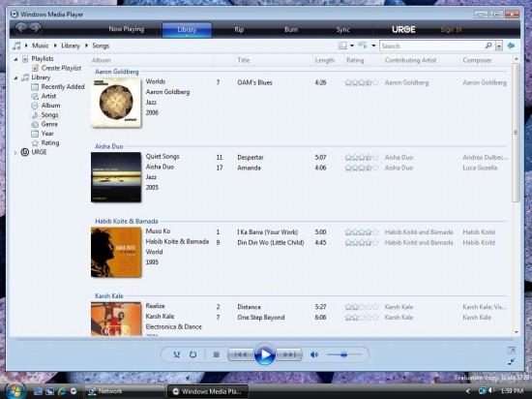The height and width of the screenshot is (399, 532).
Task: Open the Sync tab
Action: [342, 30]
